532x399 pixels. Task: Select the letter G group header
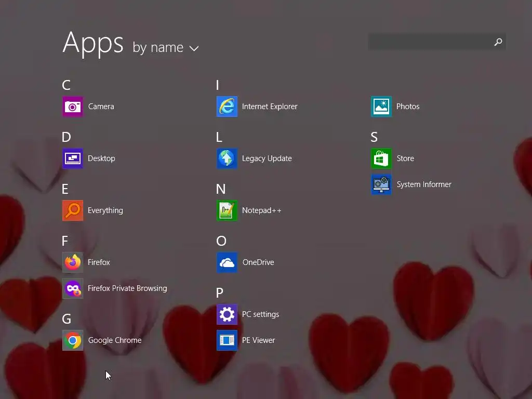(66, 319)
